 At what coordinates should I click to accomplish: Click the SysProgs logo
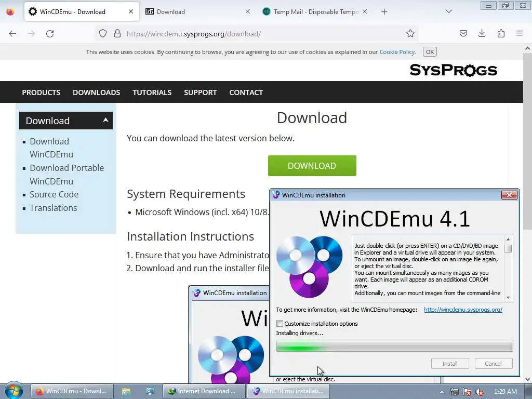(x=453, y=70)
